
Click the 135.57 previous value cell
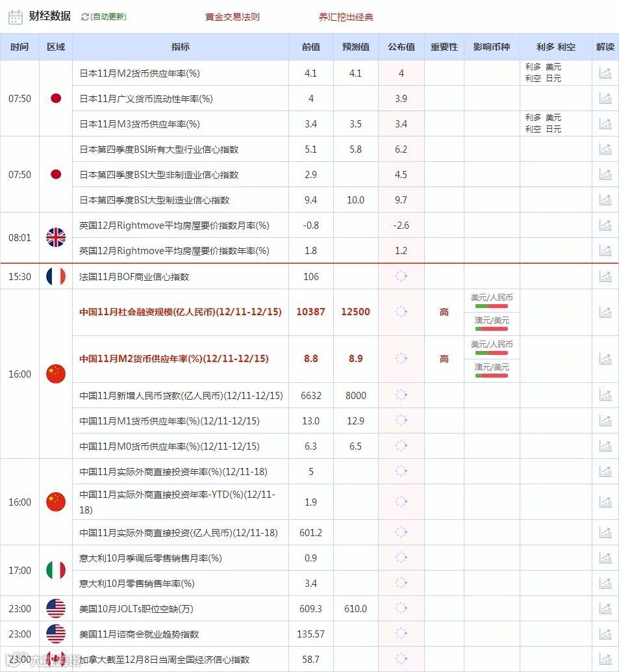coord(311,634)
